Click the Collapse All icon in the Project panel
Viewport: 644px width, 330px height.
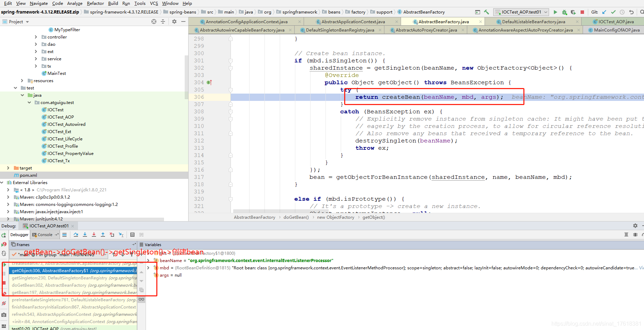(163, 21)
